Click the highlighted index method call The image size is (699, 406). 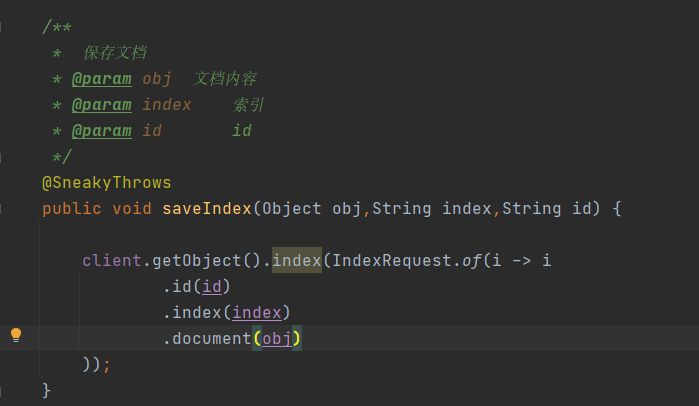point(296,260)
